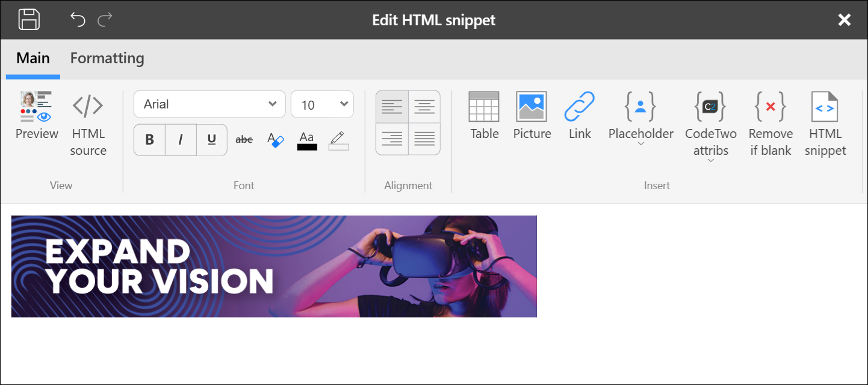Toggle Underline formatting
This screenshot has width=868, height=385.
coord(212,140)
